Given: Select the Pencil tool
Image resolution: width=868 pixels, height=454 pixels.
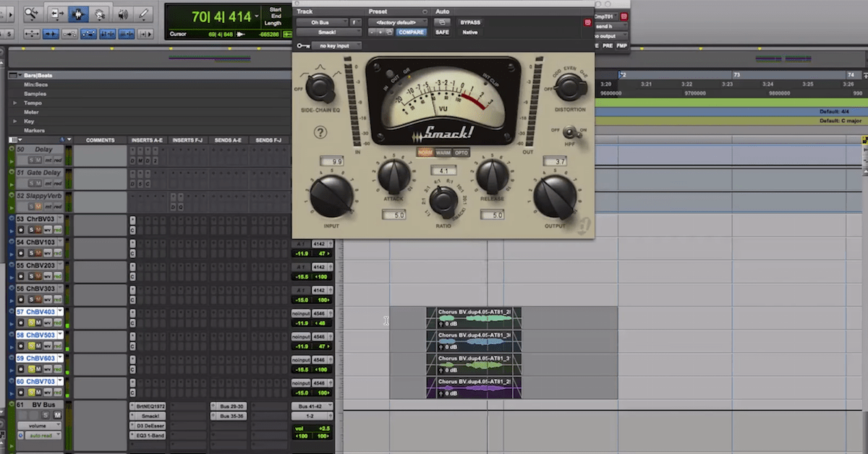Looking at the screenshot, I should pos(142,12).
